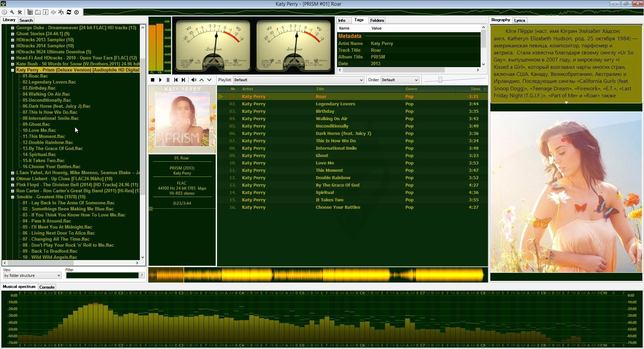This screenshot has height=349, width=644.
Task: Click the crossed tools icon
Action: coord(20,12)
